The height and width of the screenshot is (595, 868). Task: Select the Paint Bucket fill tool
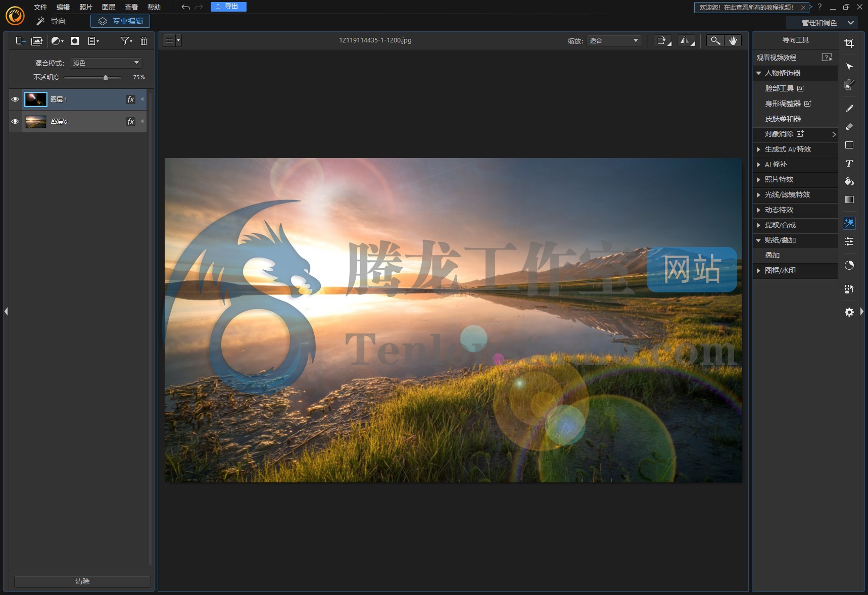click(x=849, y=181)
